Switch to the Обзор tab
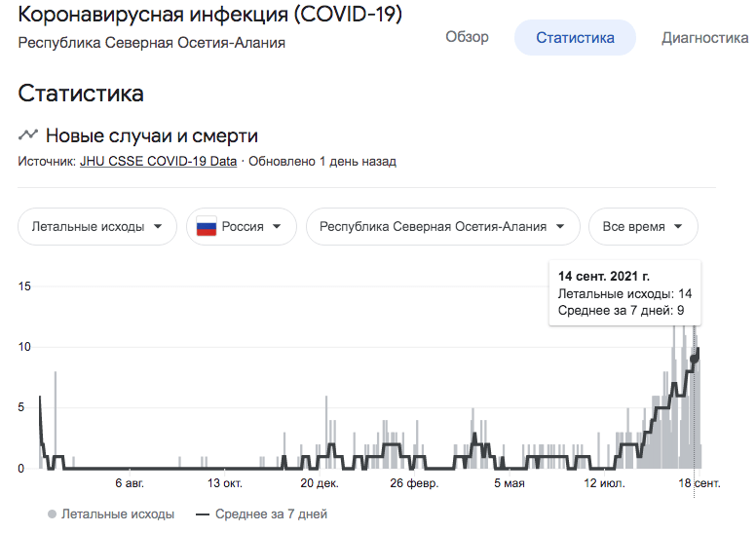 467,38
